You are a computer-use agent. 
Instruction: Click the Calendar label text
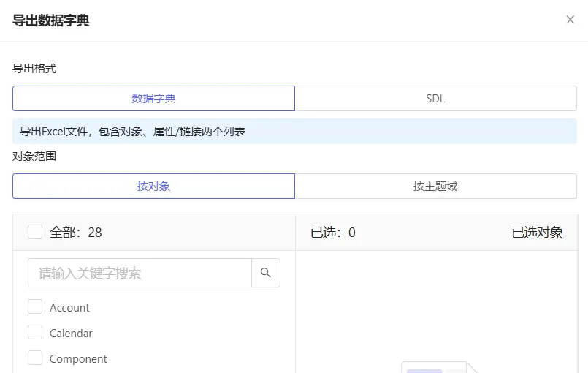tap(71, 334)
